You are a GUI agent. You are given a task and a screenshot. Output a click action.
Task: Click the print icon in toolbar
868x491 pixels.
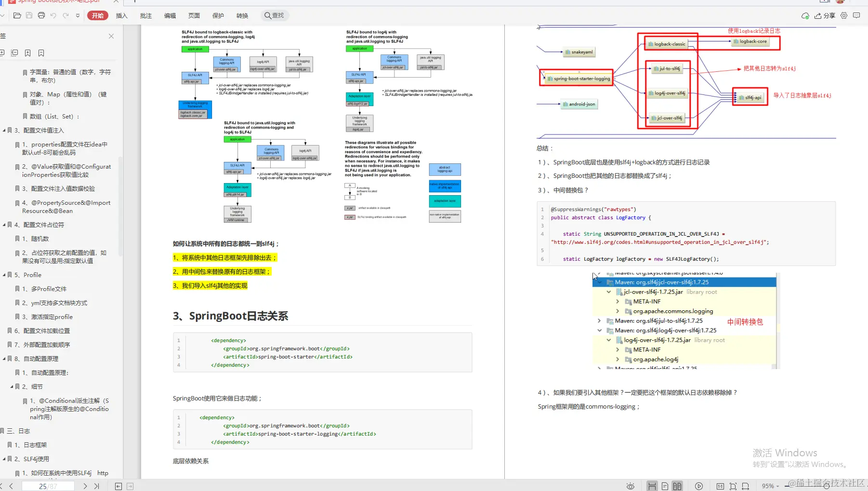point(41,15)
